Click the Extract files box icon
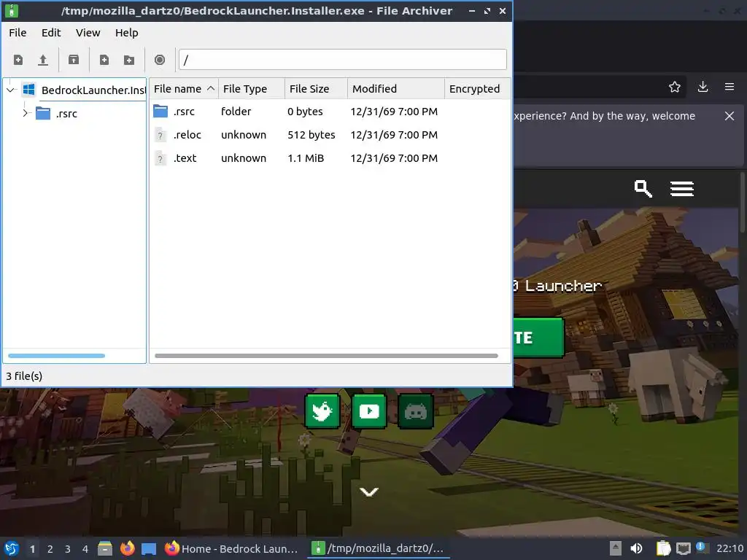Screen dimensions: 747x560 coord(74,60)
